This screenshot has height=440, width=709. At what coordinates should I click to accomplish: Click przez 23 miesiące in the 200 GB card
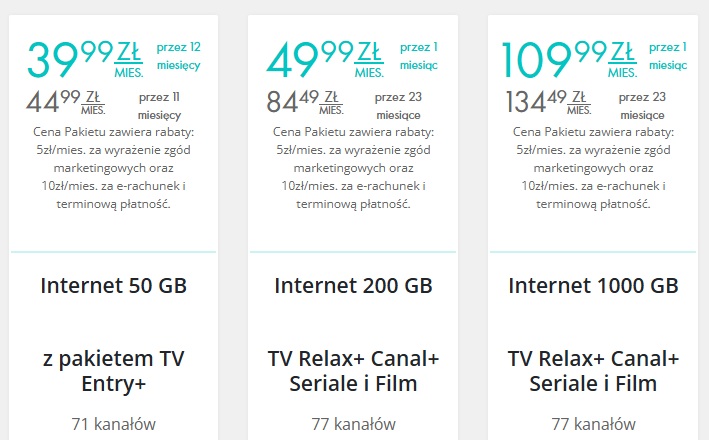pos(398,106)
